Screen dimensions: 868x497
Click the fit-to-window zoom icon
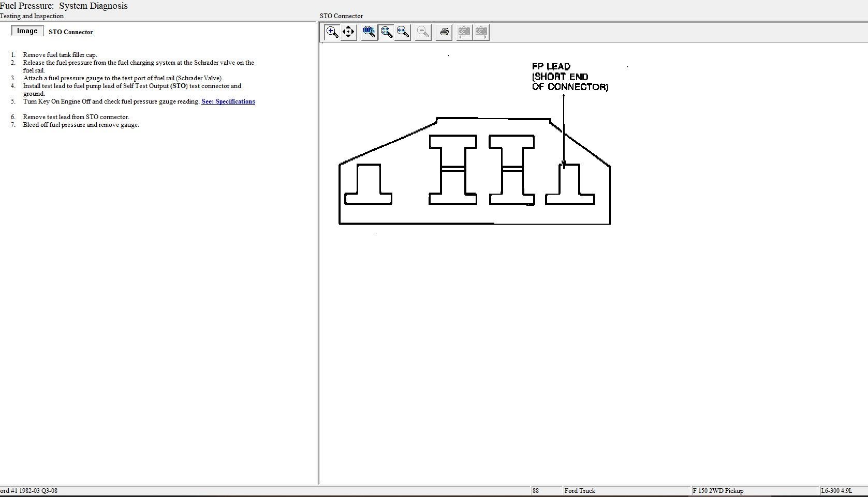(x=386, y=32)
